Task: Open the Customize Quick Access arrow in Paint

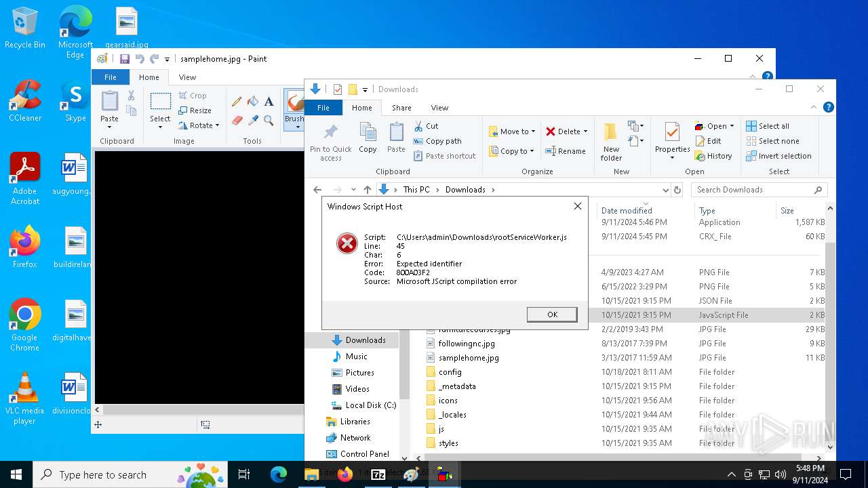Action: [x=167, y=60]
